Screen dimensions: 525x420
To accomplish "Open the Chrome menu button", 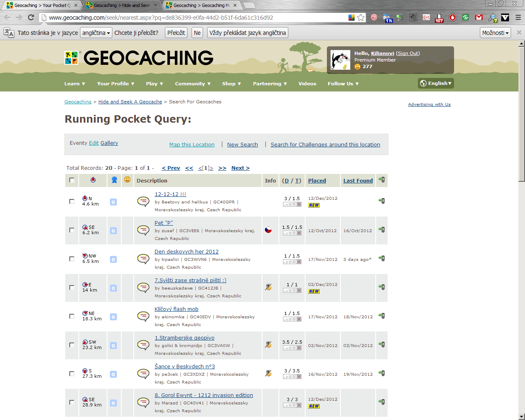I will [x=518, y=17].
